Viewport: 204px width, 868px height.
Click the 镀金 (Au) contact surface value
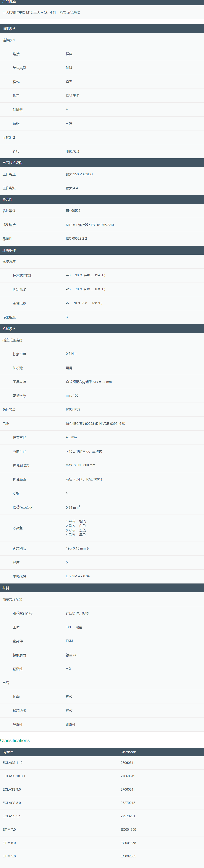click(72, 655)
